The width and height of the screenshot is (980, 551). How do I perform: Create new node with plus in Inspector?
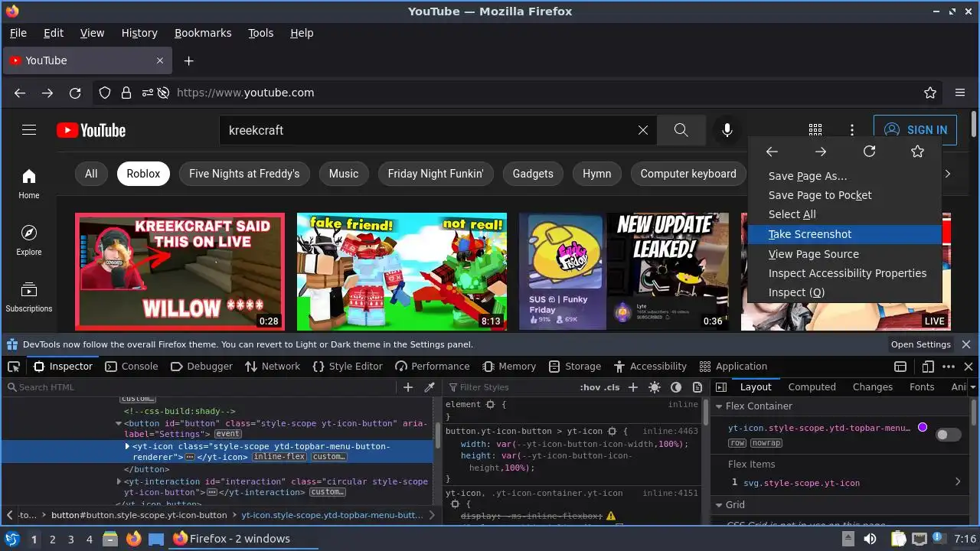click(408, 387)
